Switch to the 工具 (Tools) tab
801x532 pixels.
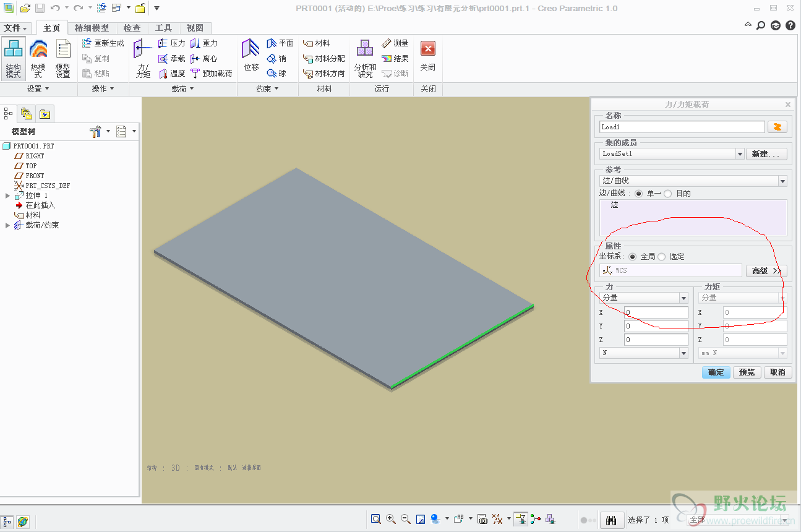(x=163, y=28)
